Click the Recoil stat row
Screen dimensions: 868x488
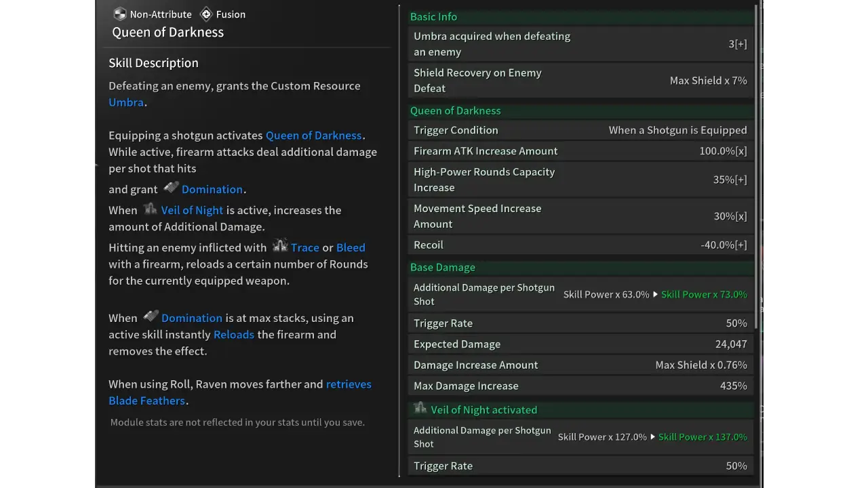pos(582,245)
